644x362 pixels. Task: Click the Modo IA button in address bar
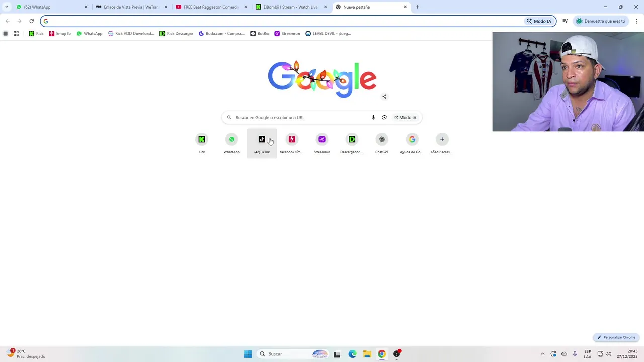tap(539, 21)
